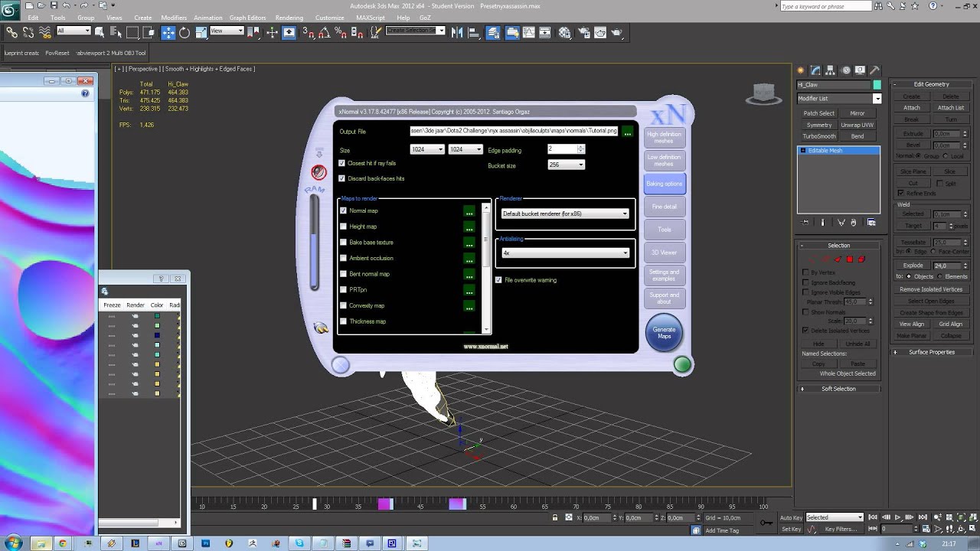Select Polygon sub-object level icon
This screenshot has height=551, width=980.
click(x=849, y=259)
